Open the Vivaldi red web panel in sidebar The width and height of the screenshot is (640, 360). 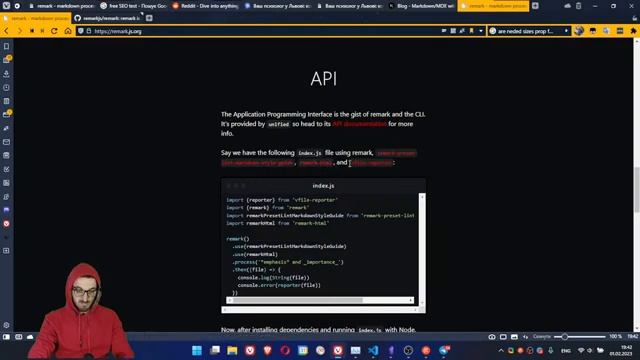[x=7, y=224]
